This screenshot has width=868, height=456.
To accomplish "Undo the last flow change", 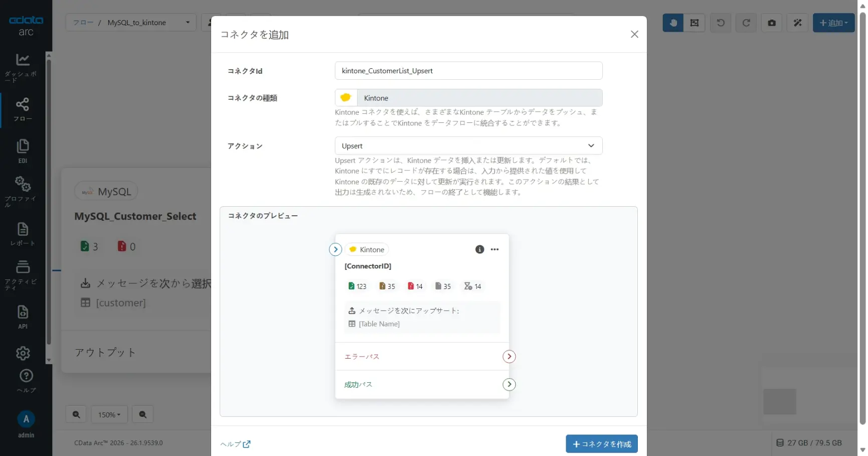I will pyautogui.click(x=721, y=23).
